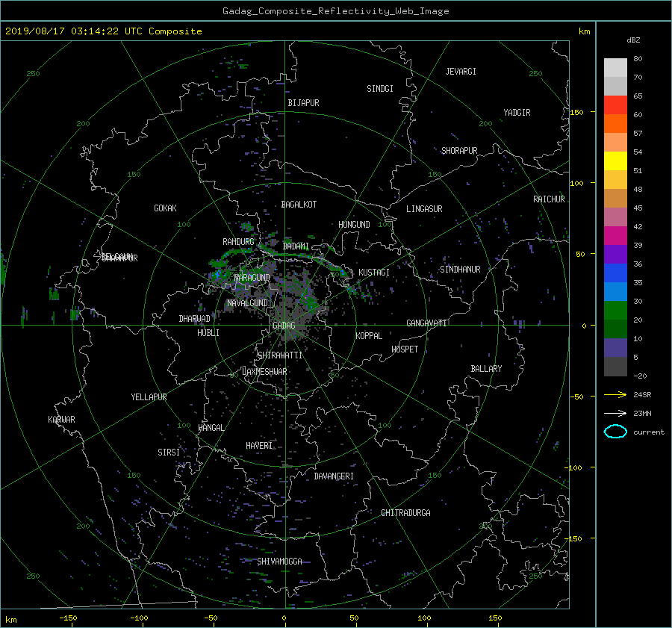The image size is (672, 628).
Task: Click the RAICHUR city label
Action: click(x=549, y=199)
